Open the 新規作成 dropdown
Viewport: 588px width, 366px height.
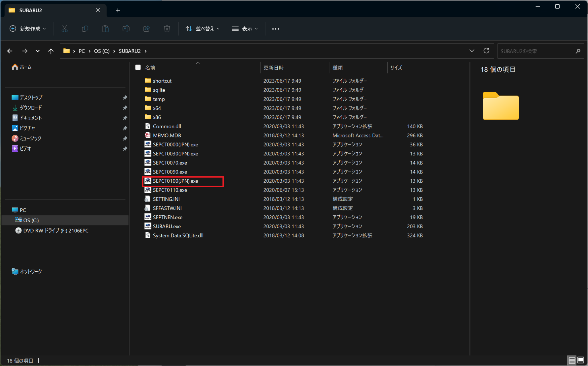pos(28,29)
